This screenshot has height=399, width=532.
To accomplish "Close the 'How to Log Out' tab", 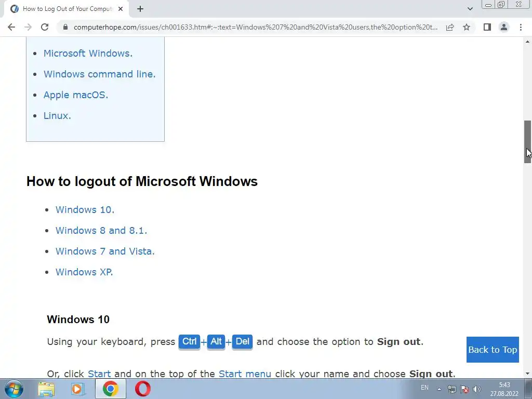I will [x=121, y=9].
